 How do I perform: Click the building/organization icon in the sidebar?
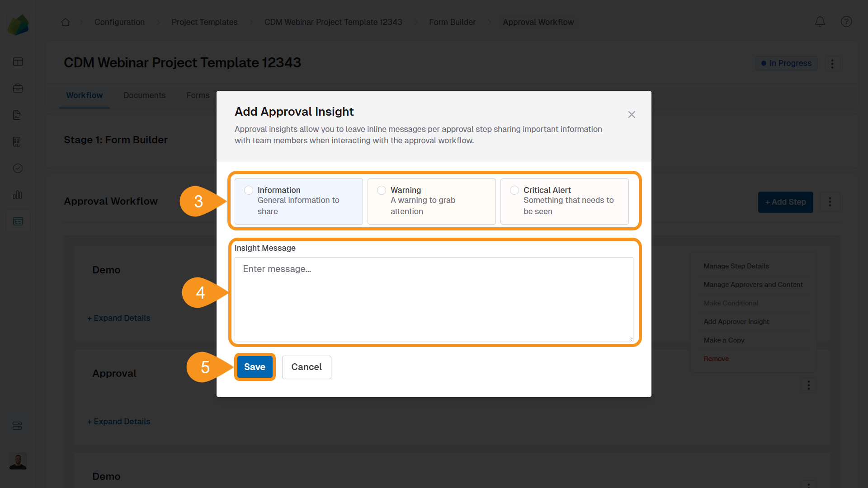tap(18, 141)
